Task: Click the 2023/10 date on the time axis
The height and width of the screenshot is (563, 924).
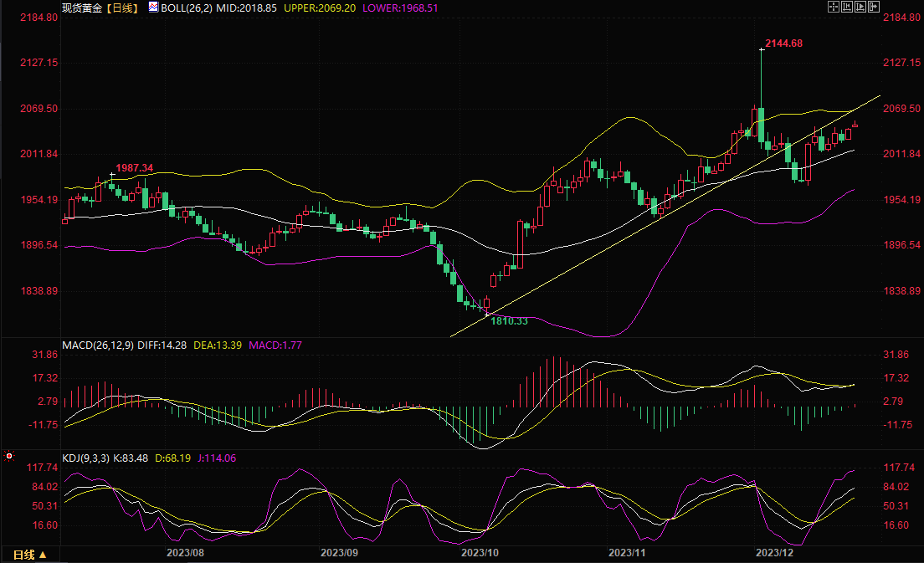Action: 480,553
